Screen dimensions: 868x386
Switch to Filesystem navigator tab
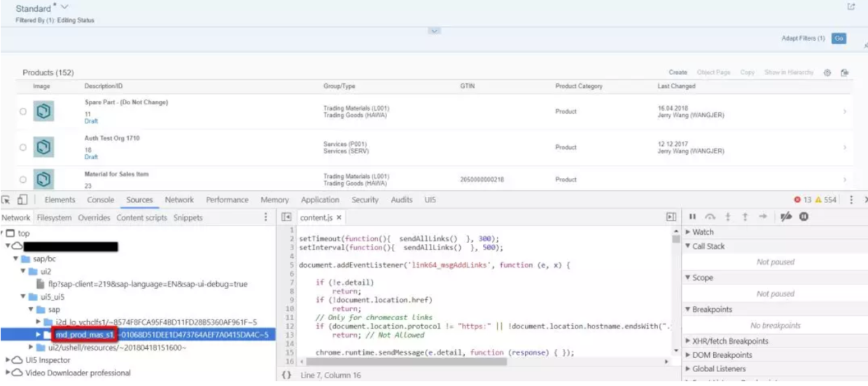53,218
